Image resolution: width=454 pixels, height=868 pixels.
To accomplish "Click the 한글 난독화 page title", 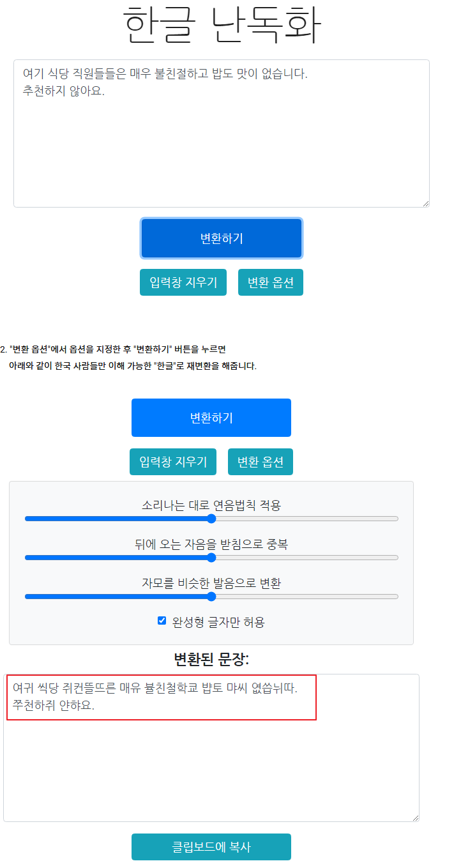I will click(x=222, y=26).
